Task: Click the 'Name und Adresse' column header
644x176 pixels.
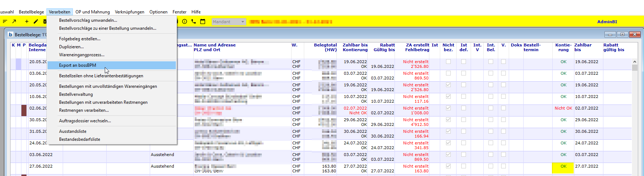Action: point(215,45)
